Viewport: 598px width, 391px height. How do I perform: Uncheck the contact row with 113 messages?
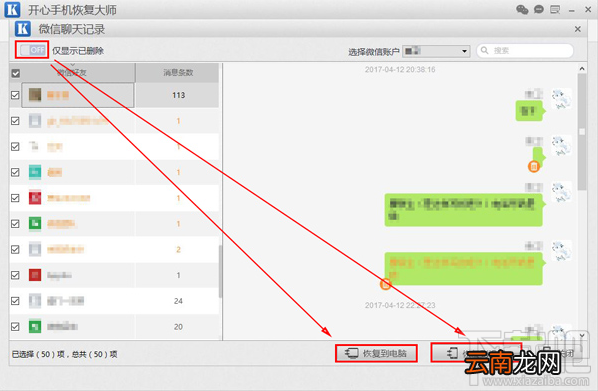coord(15,95)
